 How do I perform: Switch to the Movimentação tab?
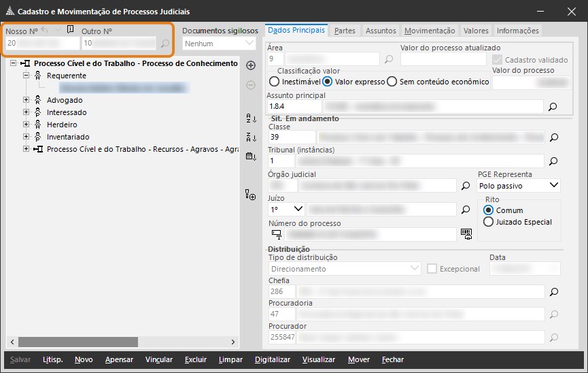pyautogui.click(x=429, y=31)
